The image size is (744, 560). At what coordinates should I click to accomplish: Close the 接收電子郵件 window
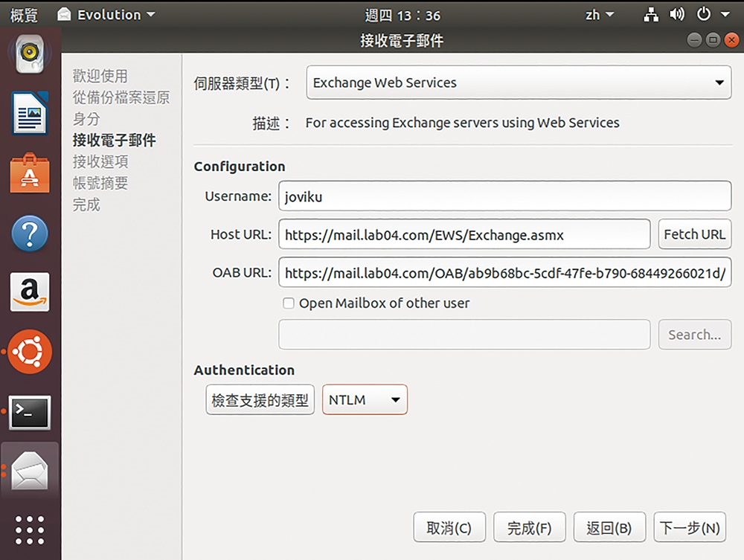[x=731, y=40]
